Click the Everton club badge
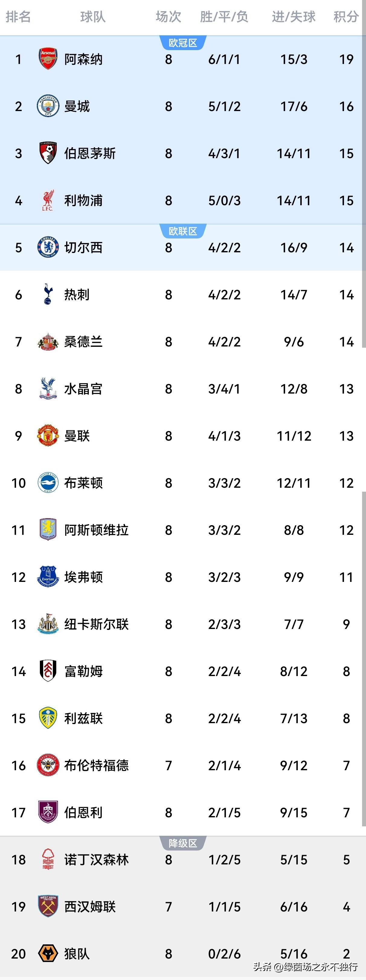The height and width of the screenshot is (980, 366). [x=48, y=577]
